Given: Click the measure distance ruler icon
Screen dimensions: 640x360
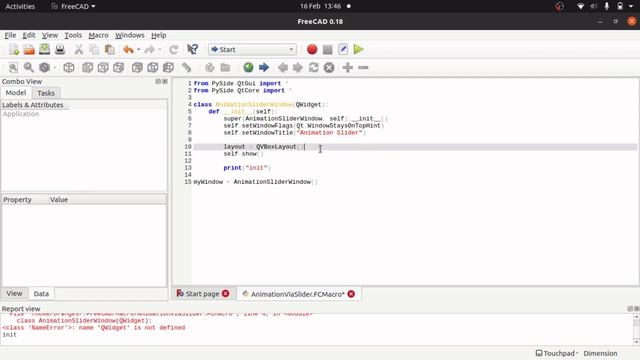Looking at the screenshot, I should coord(186,67).
